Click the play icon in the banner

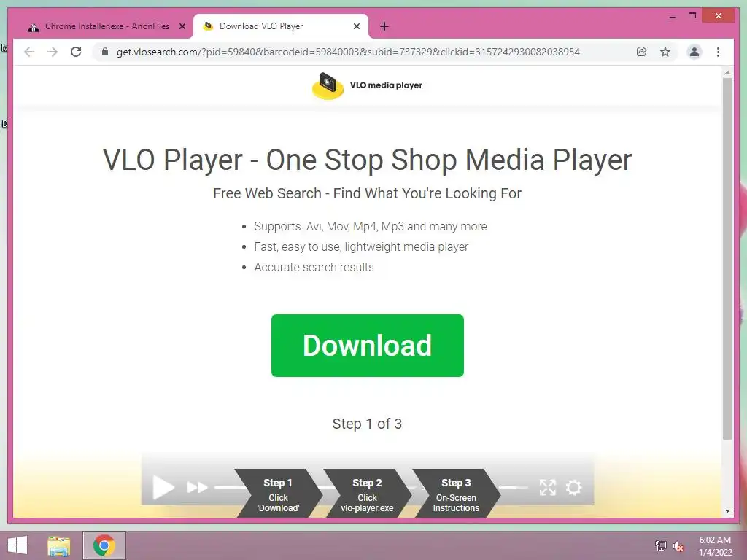(163, 488)
